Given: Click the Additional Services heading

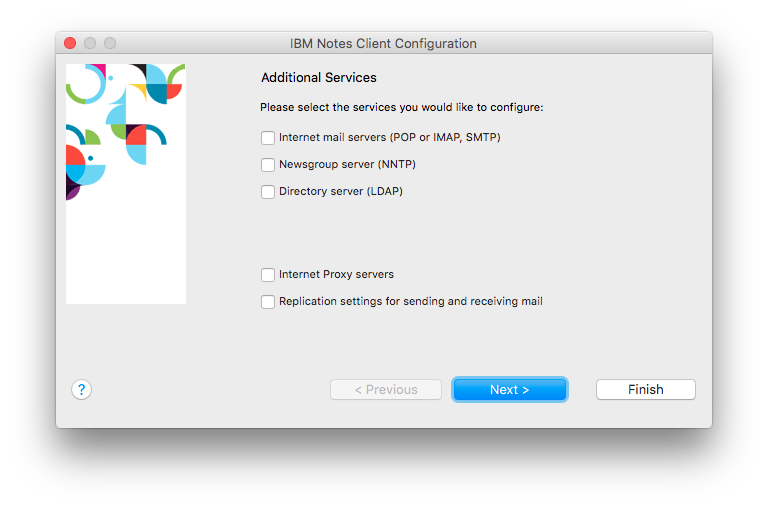Looking at the screenshot, I should click(x=319, y=77).
